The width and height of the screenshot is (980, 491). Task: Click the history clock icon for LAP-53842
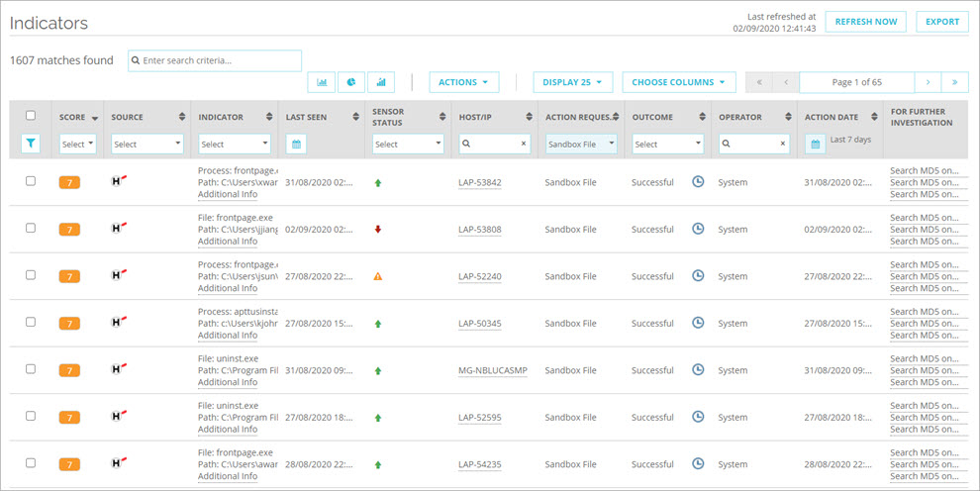698,182
